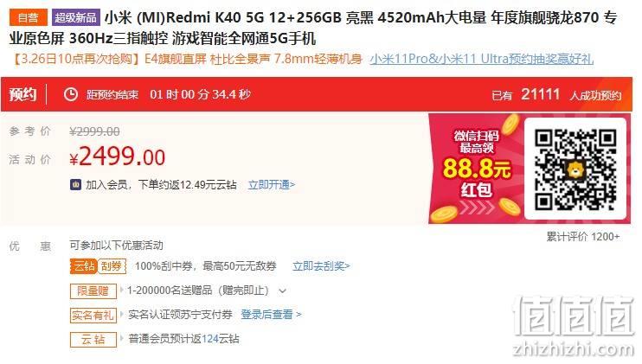Click the 累计评价 1200+ review count
Viewport: 642px width, 364px height.
click(x=583, y=236)
